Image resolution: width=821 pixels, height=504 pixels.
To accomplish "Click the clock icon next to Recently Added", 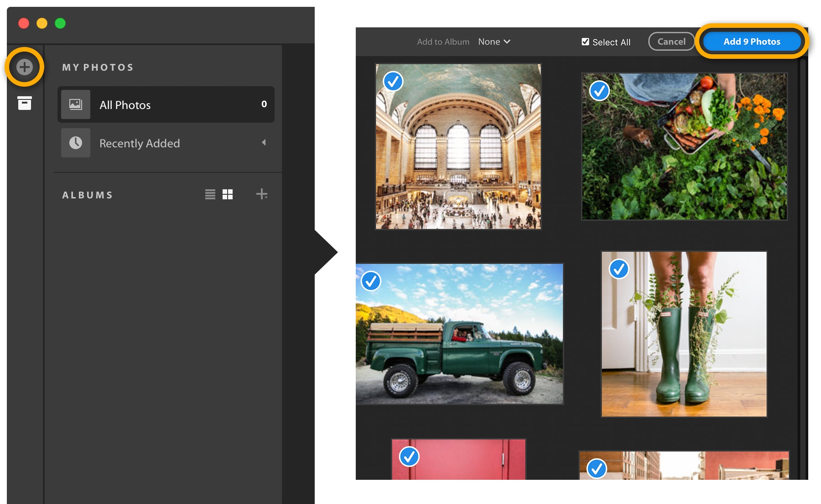I will click(x=75, y=143).
